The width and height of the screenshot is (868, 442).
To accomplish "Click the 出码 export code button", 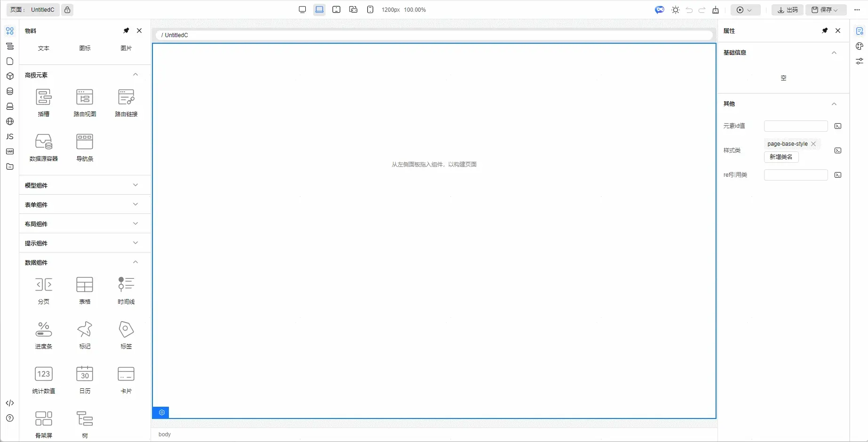I will pyautogui.click(x=788, y=10).
